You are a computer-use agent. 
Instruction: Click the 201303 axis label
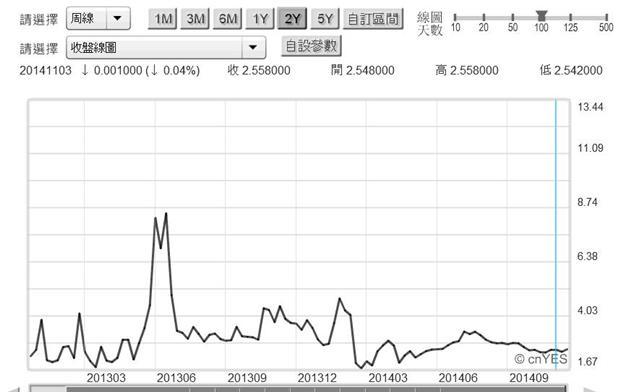click(106, 378)
